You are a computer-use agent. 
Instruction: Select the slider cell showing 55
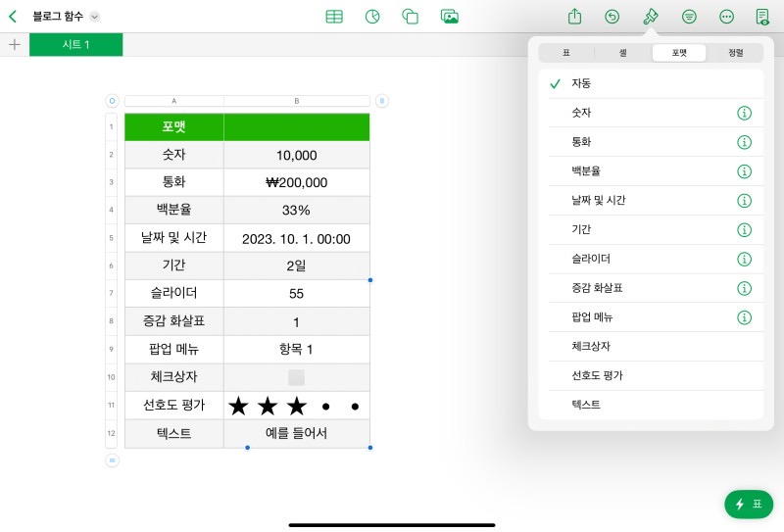coord(297,294)
